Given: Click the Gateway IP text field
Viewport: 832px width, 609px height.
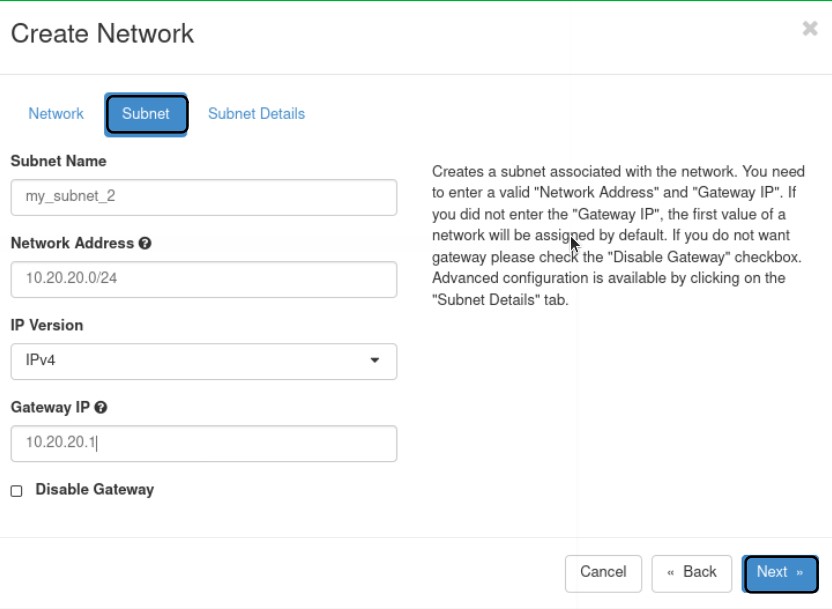Looking at the screenshot, I should (204, 443).
